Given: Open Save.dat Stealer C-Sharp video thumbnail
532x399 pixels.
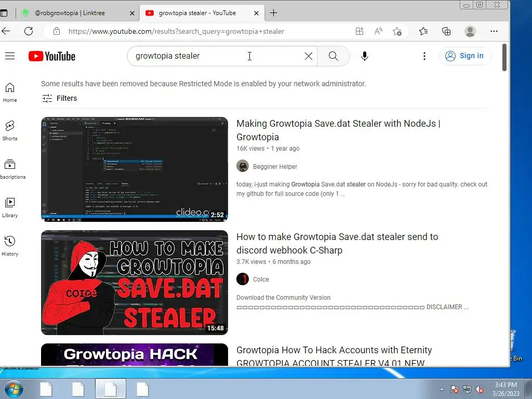Looking at the screenshot, I should [135, 283].
